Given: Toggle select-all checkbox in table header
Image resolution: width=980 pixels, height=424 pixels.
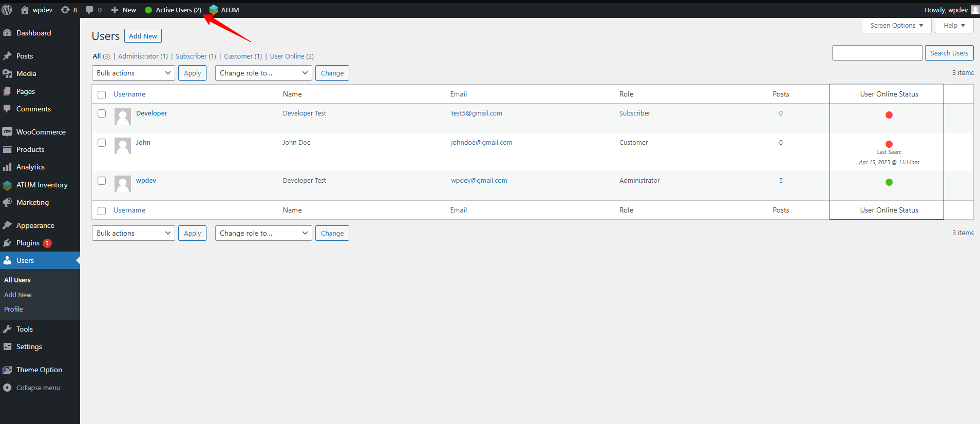Looking at the screenshot, I should pyautogui.click(x=102, y=95).
